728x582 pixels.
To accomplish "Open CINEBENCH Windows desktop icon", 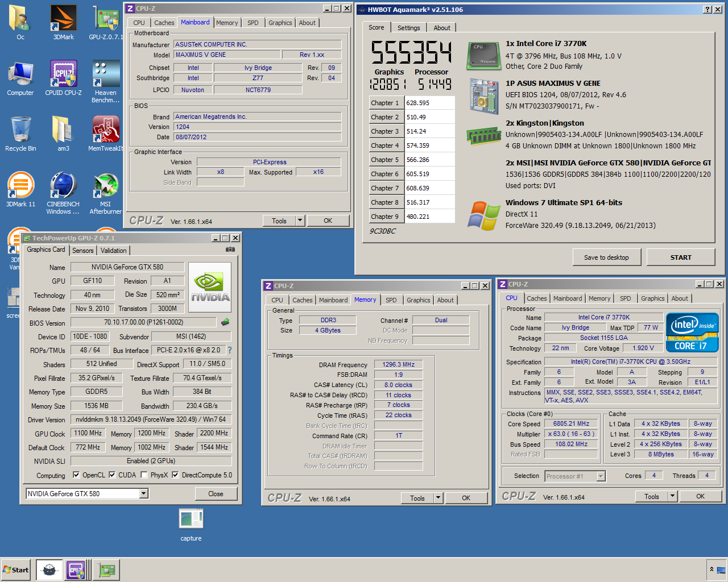I will coord(63,193).
